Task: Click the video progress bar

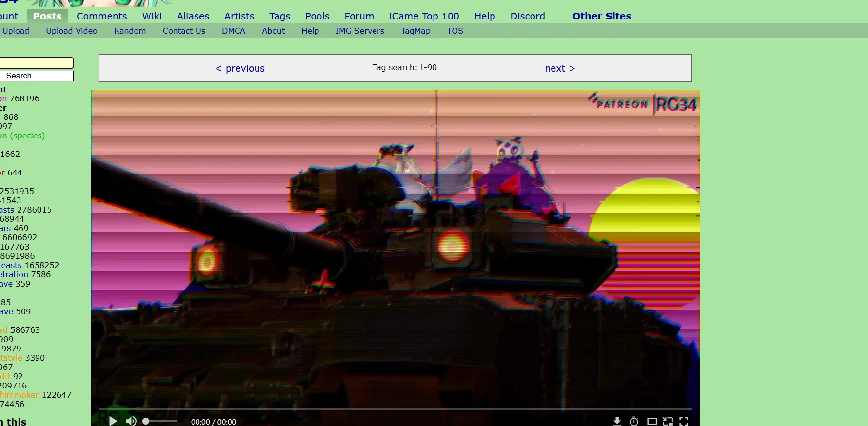Action: tap(395, 409)
